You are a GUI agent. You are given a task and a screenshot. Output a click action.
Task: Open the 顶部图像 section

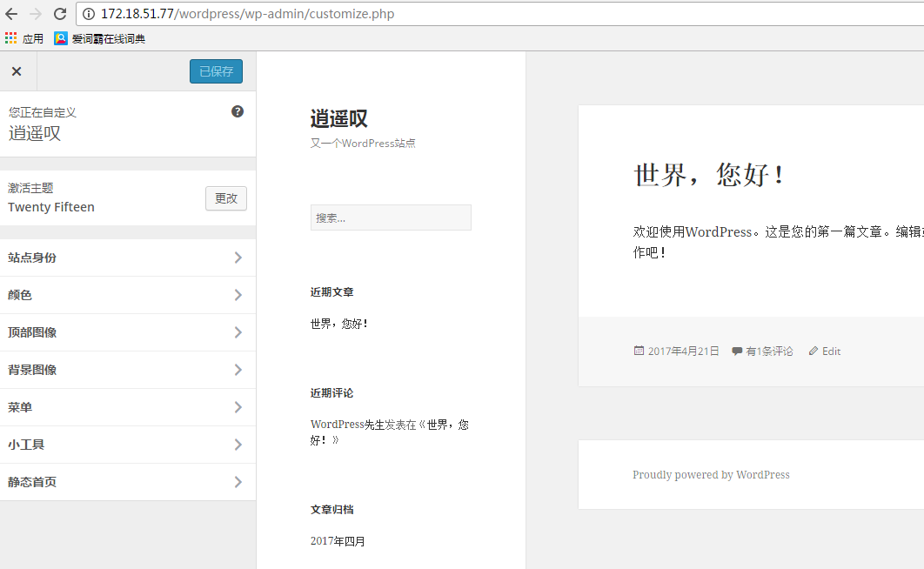click(x=128, y=332)
